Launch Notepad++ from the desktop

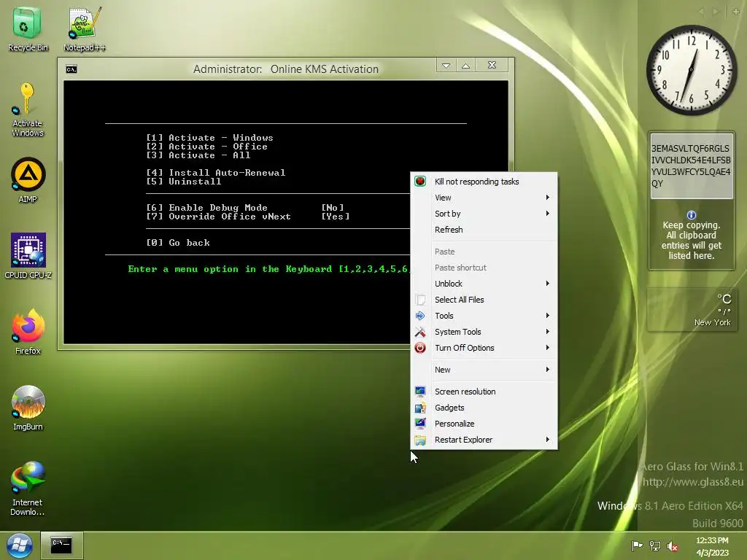(x=85, y=29)
